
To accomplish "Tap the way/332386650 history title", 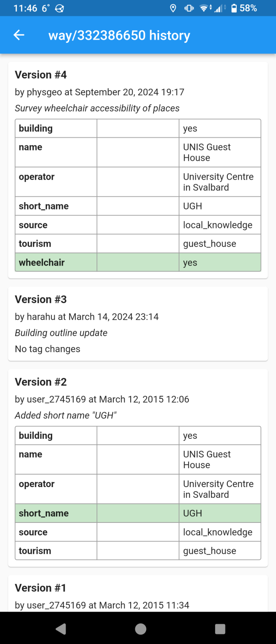I will click(x=119, y=35).
